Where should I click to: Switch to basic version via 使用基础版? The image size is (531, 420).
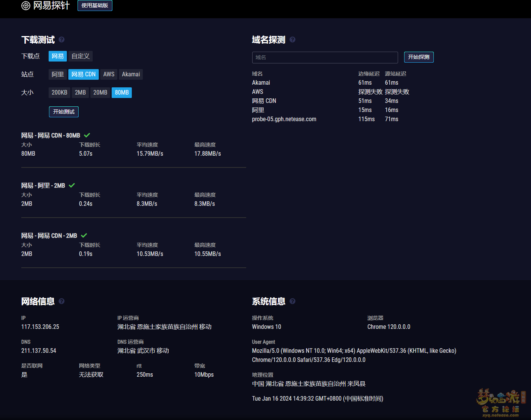click(x=95, y=6)
